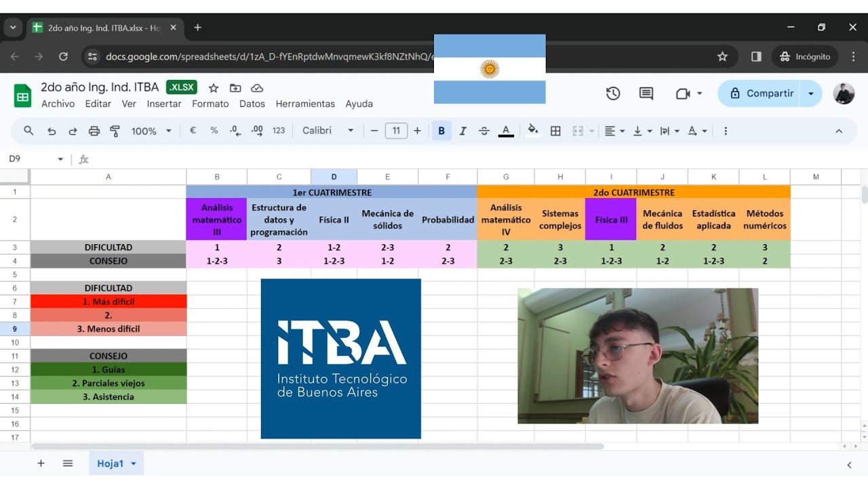Star the document 2do año Ing. Ind. ITBA
The width and height of the screenshot is (868, 488).
pyautogui.click(x=214, y=88)
